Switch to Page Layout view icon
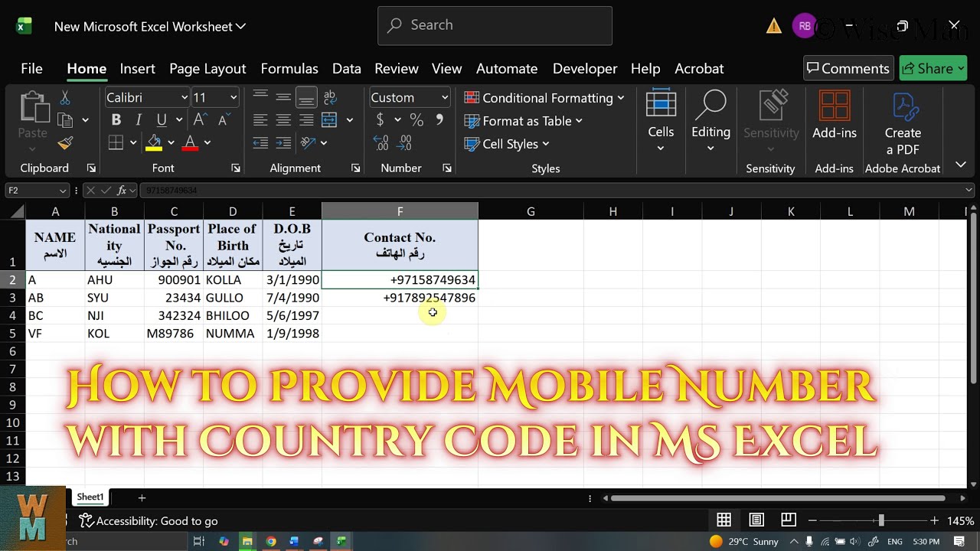 pos(756,520)
